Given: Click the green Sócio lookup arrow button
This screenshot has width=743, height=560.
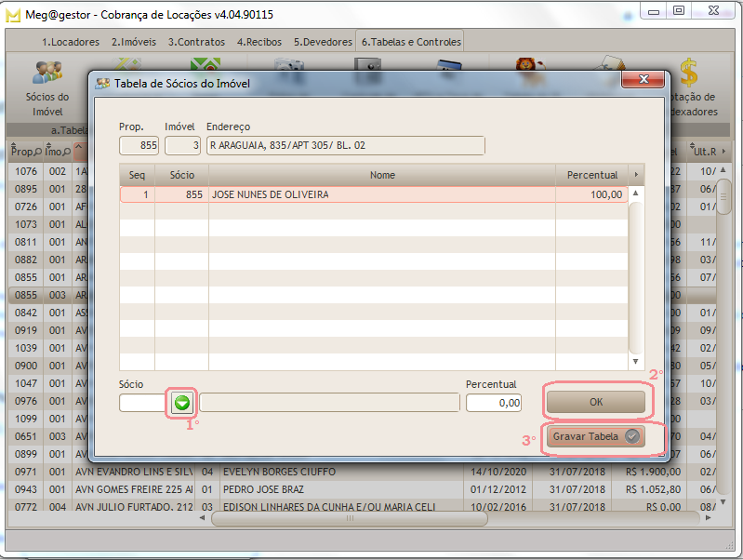Looking at the screenshot, I should pos(182,403).
